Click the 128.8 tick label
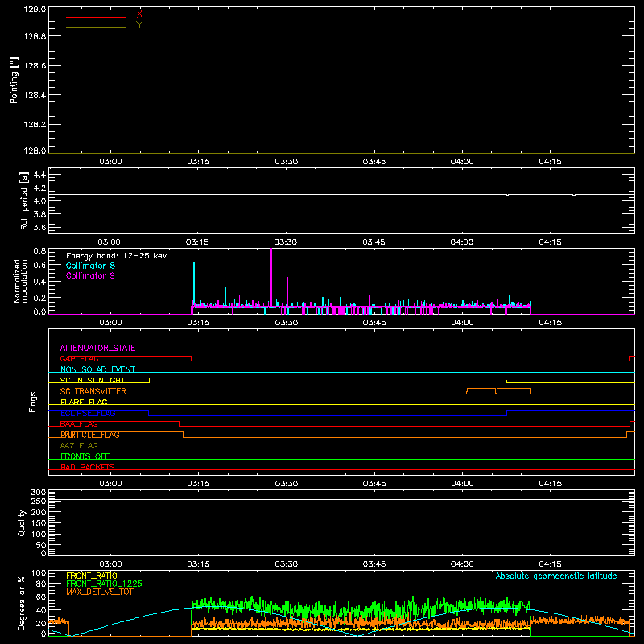 [x=35, y=36]
